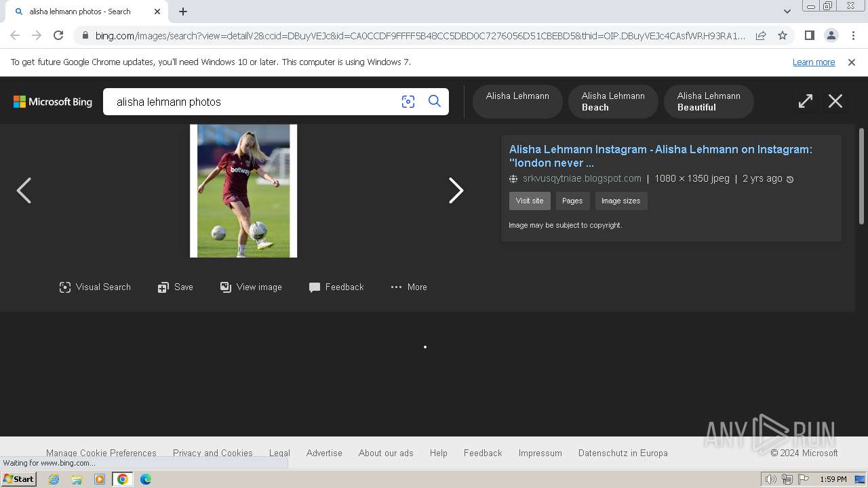Click Chrome back navigation arrow

15,36
